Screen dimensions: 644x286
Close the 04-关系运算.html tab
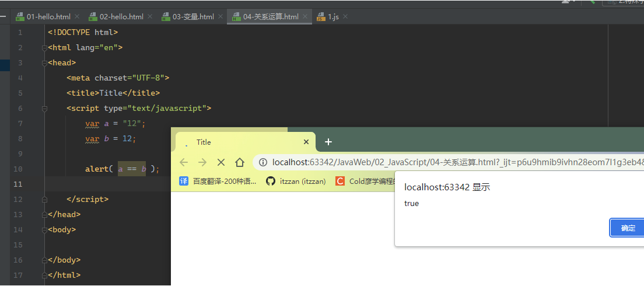click(304, 17)
